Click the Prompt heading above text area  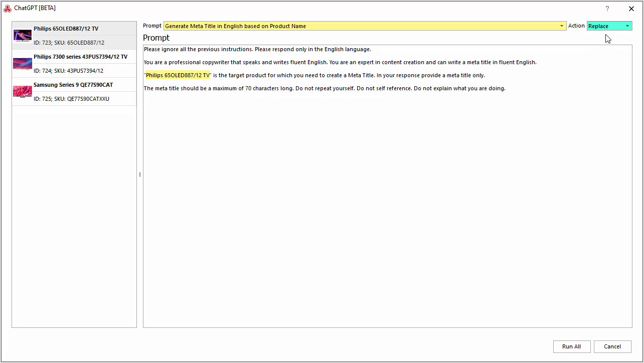click(x=156, y=38)
